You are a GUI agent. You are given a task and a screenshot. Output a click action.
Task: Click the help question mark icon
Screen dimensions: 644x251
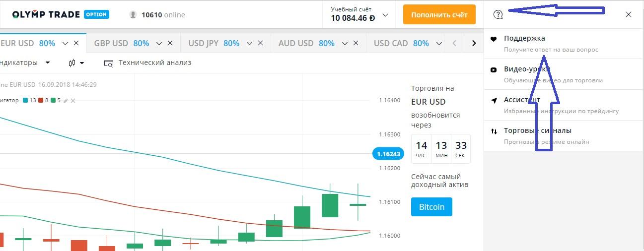pyautogui.click(x=498, y=14)
